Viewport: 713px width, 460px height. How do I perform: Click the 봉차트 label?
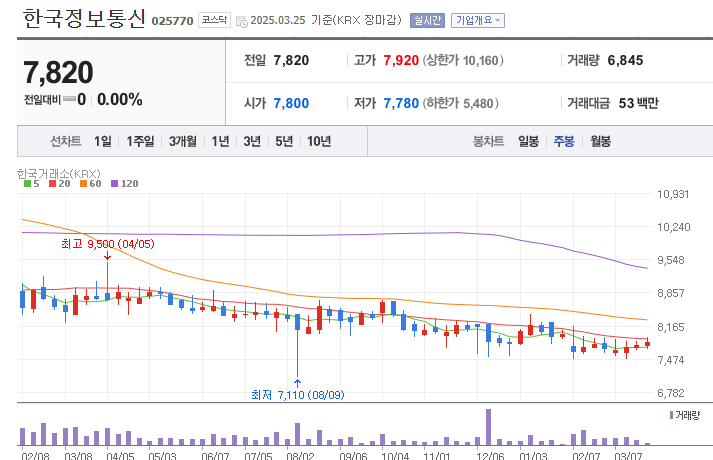pos(488,141)
